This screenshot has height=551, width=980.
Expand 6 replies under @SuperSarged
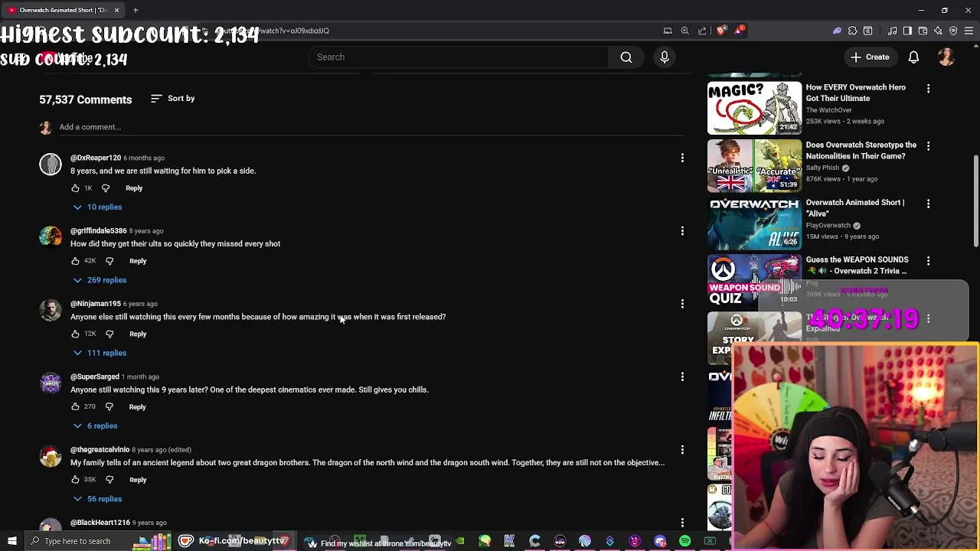coord(96,426)
